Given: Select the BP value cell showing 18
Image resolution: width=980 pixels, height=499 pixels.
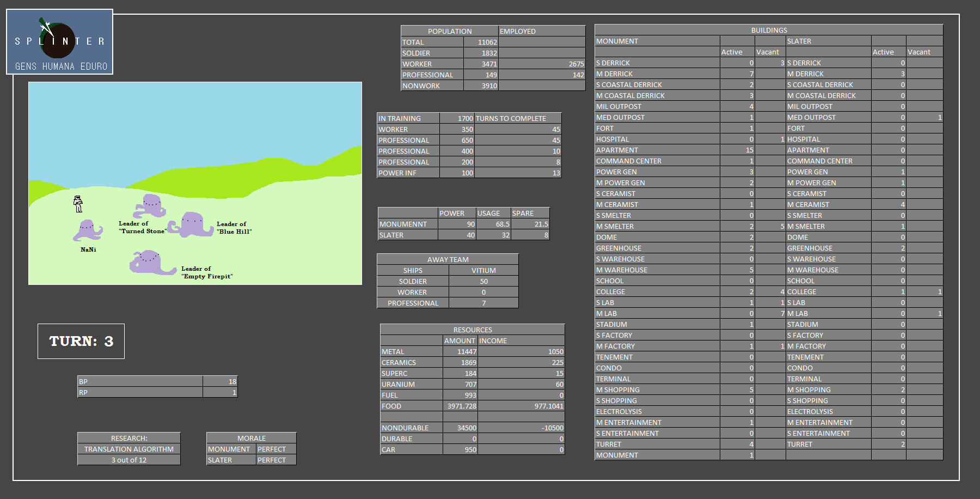Looking at the screenshot, I should tap(220, 381).
